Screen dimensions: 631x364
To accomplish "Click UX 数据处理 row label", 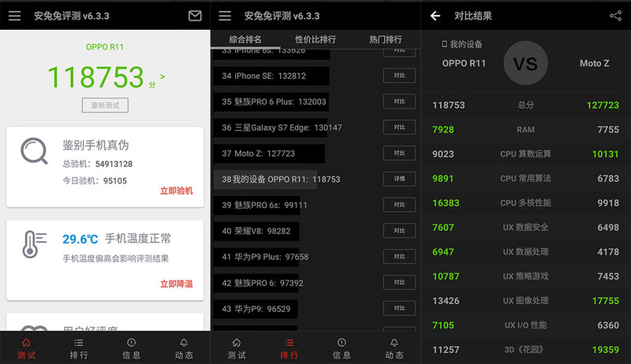I will (525, 252).
